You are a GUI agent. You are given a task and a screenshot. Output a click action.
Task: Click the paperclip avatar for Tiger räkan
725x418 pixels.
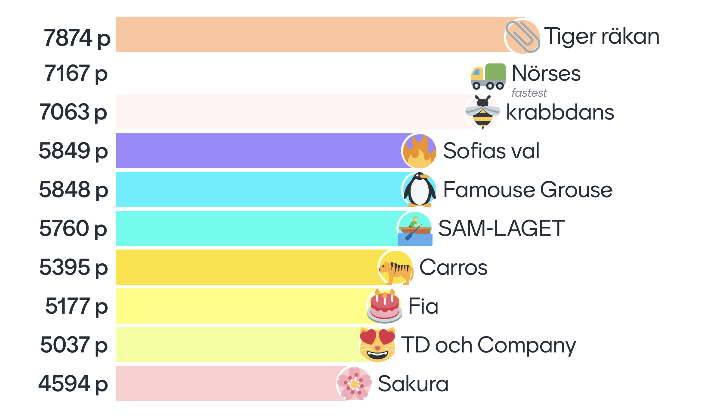(x=522, y=36)
